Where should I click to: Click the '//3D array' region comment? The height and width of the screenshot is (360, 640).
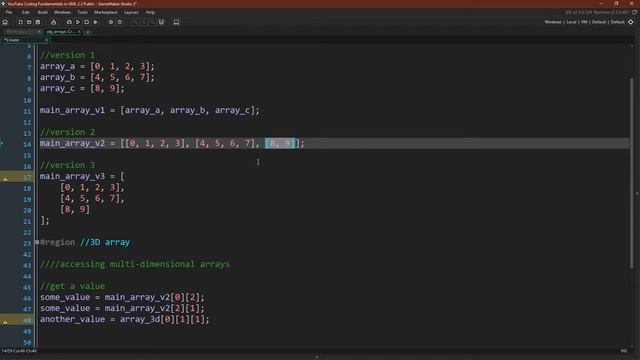pos(105,242)
